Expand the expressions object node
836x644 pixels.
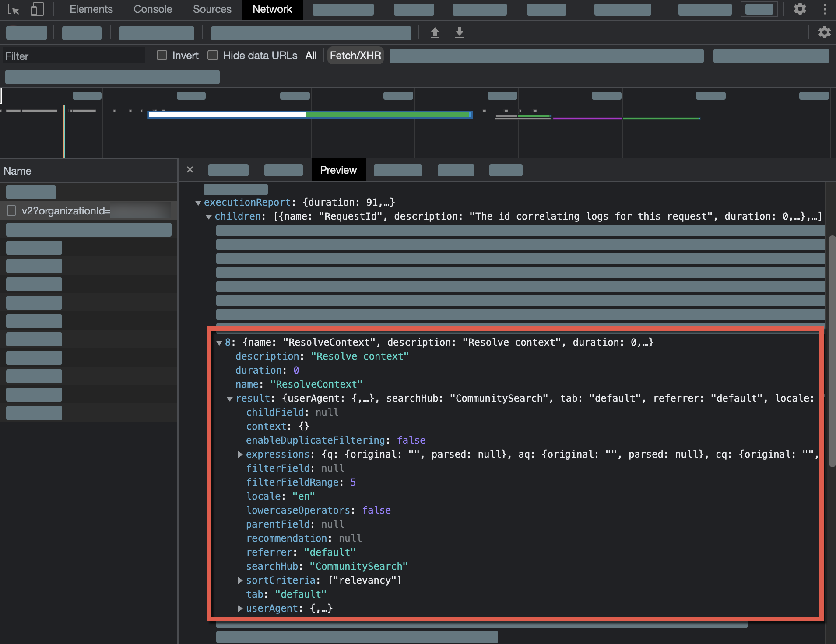pos(240,455)
